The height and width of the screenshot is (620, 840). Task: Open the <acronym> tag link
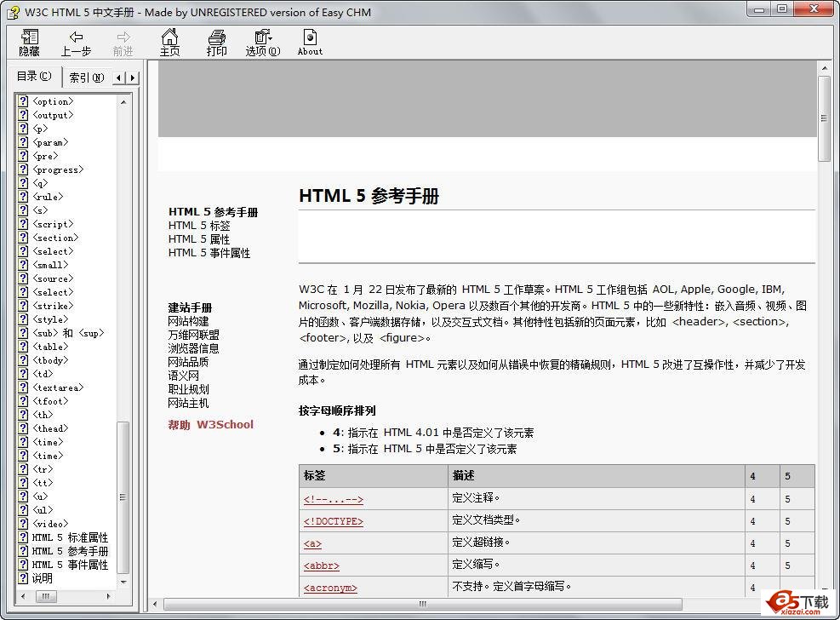click(x=330, y=588)
